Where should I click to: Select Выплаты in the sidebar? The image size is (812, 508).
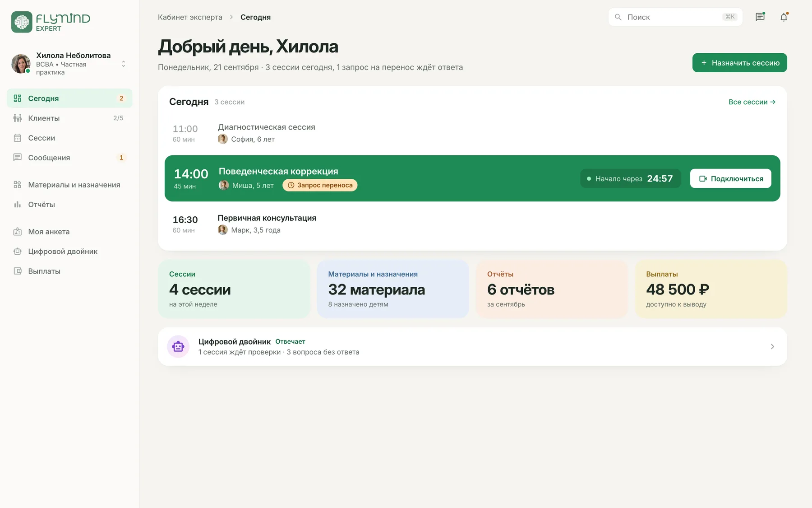[69, 271]
